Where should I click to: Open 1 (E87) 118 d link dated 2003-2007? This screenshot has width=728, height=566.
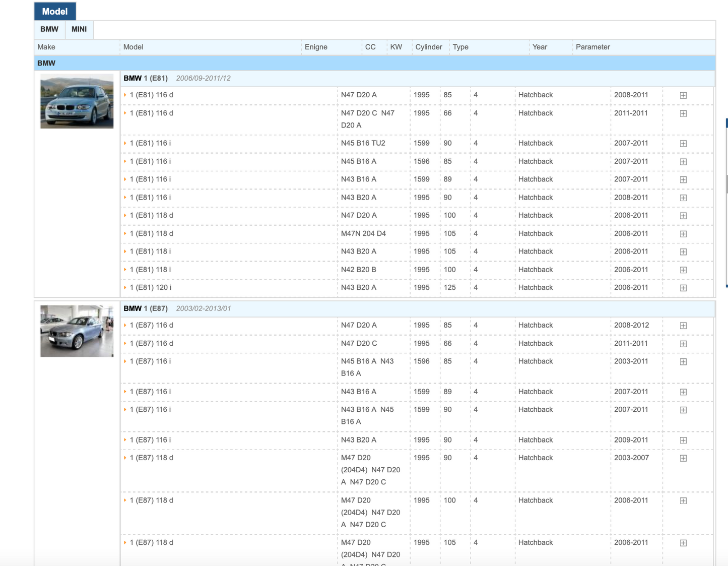point(152,458)
